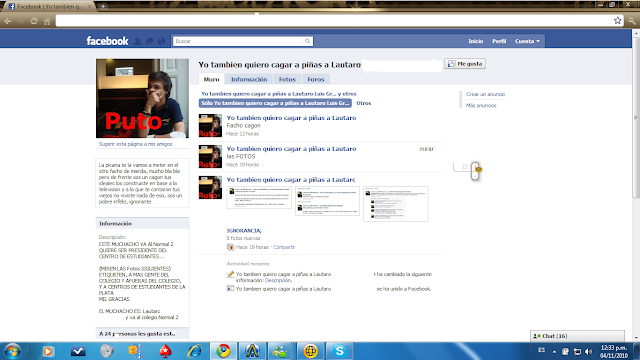Open the gray disc taskbar icon
The height and width of the screenshot is (360, 640).
pyautogui.click(x=107, y=351)
